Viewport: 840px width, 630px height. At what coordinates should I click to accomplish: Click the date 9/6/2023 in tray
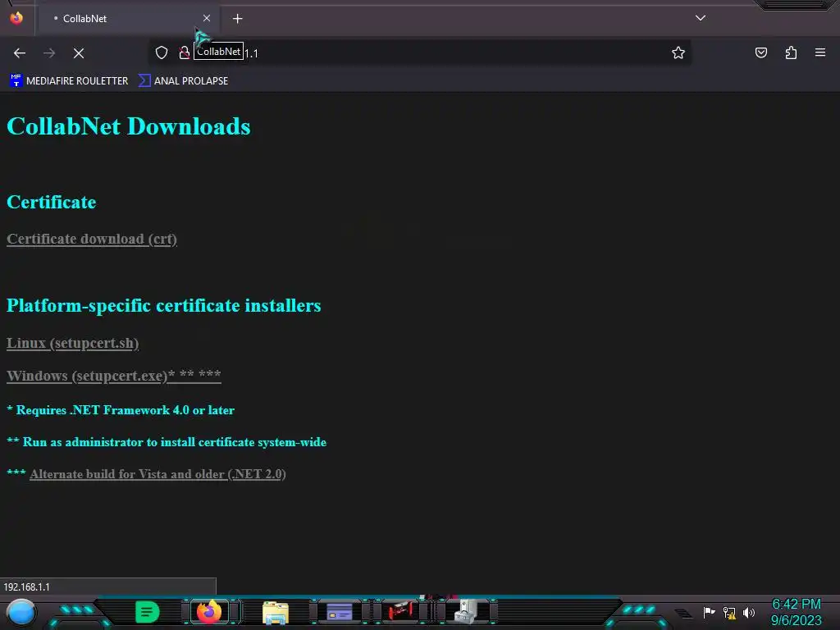coord(796,620)
